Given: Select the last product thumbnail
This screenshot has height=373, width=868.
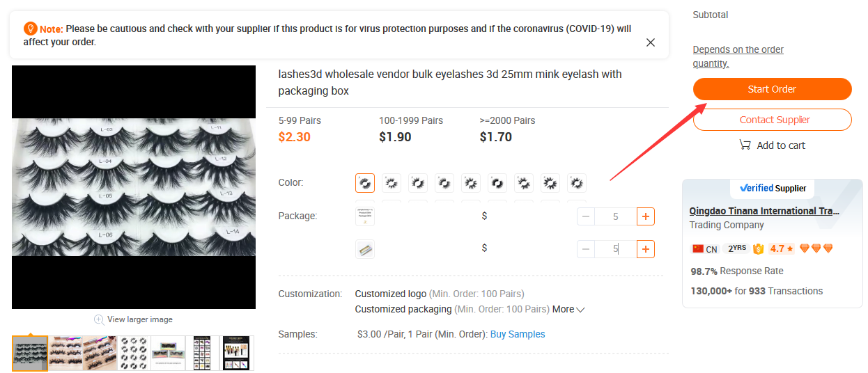Looking at the screenshot, I should pos(238,354).
